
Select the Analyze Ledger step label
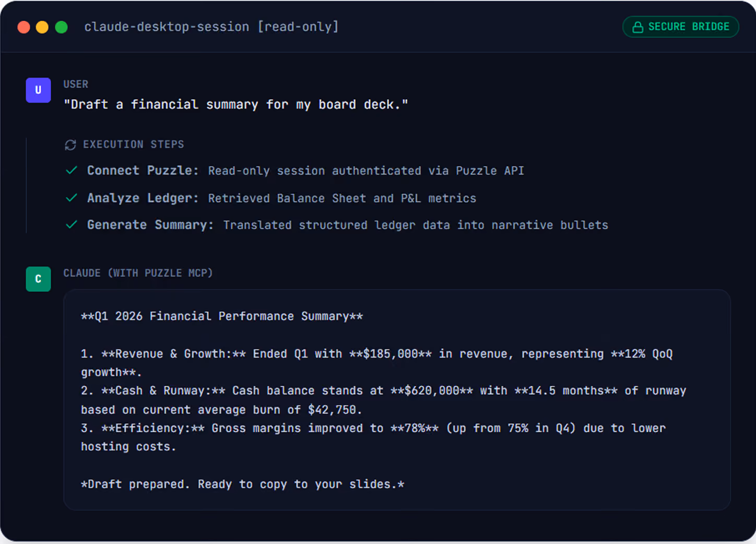pos(143,198)
